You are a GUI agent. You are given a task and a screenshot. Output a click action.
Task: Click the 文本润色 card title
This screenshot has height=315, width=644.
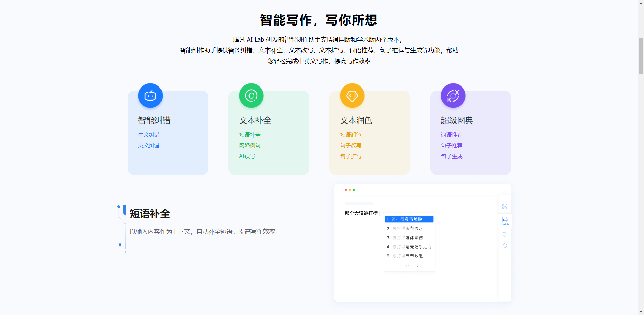[356, 120]
